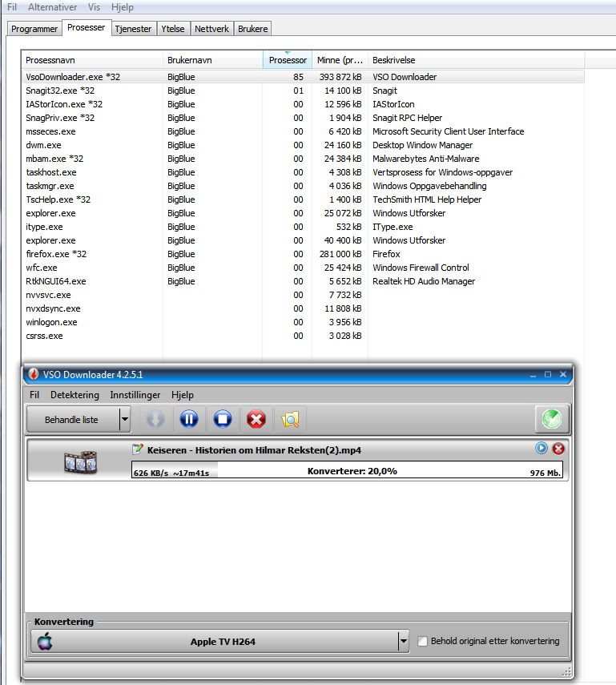Select the itype.exe process
This screenshot has width=616, height=685.
303,227
